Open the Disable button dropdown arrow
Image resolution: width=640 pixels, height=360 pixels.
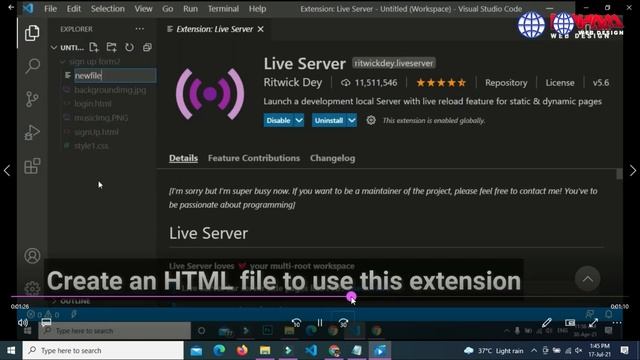click(x=299, y=120)
